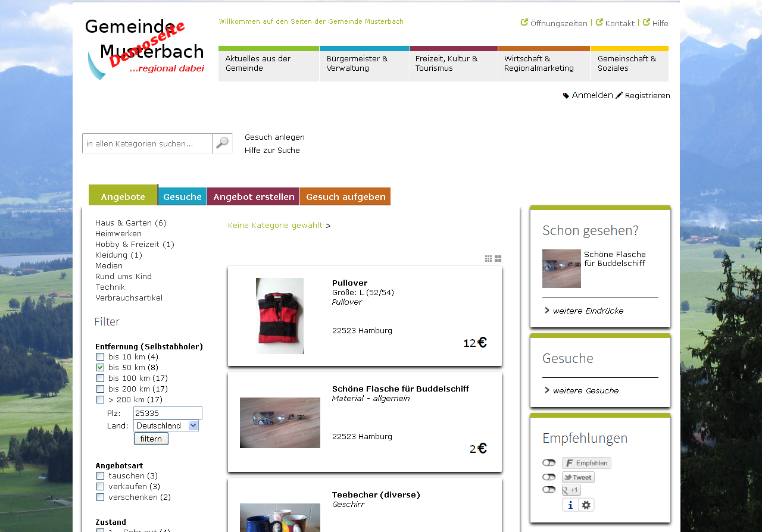The height and width of the screenshot is (532, 762).
Task: Click the Kontakt external link icon
Action: pos(599,22)
